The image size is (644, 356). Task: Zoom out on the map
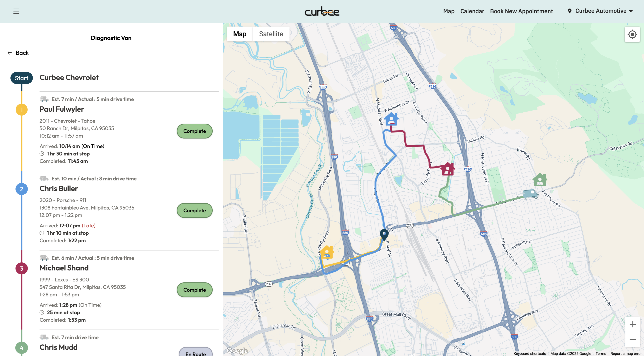633,340
